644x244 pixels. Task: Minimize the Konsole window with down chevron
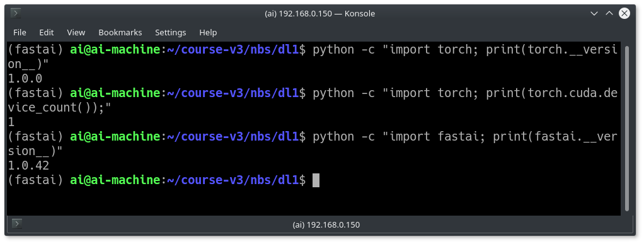[x=594, y=14]
